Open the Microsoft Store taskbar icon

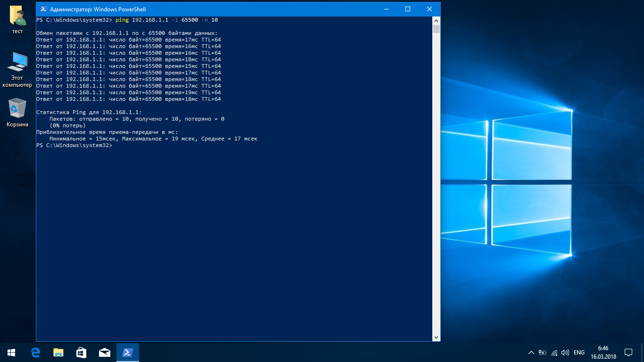click(81, 352)
